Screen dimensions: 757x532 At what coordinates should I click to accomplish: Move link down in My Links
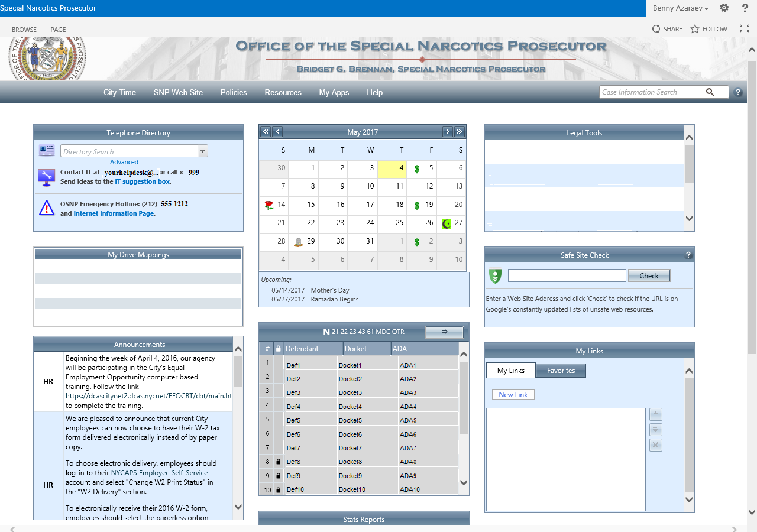[x=655, y=430]
